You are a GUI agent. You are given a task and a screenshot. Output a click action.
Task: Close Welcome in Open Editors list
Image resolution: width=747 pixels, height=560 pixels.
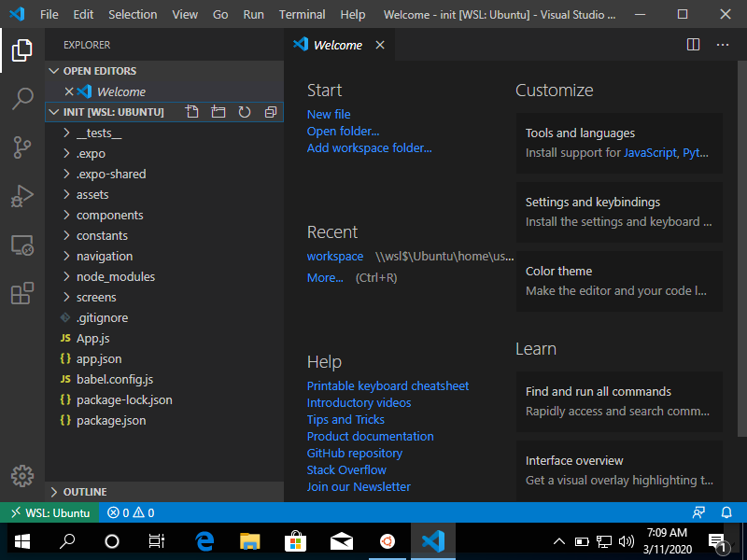point(69,91)
